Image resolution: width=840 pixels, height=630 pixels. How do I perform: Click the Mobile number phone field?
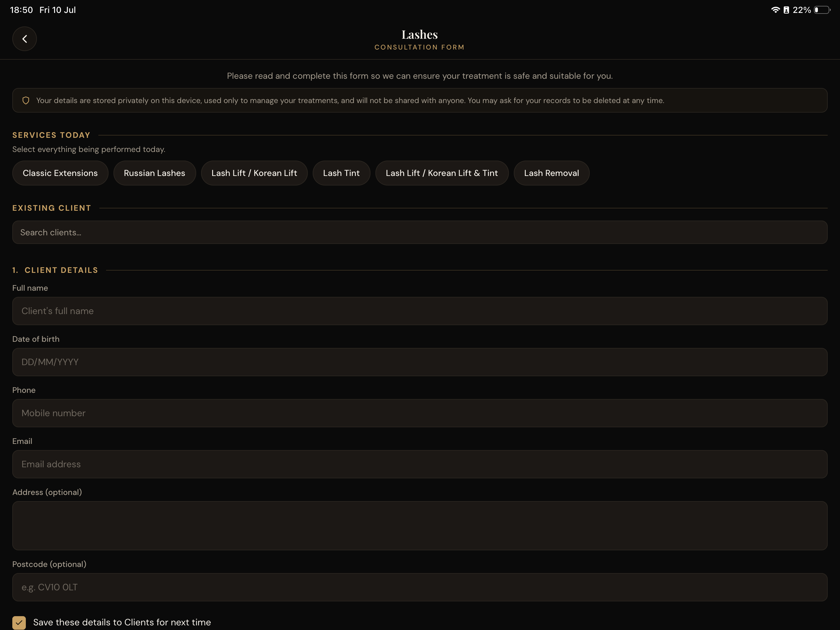[420, 413]
